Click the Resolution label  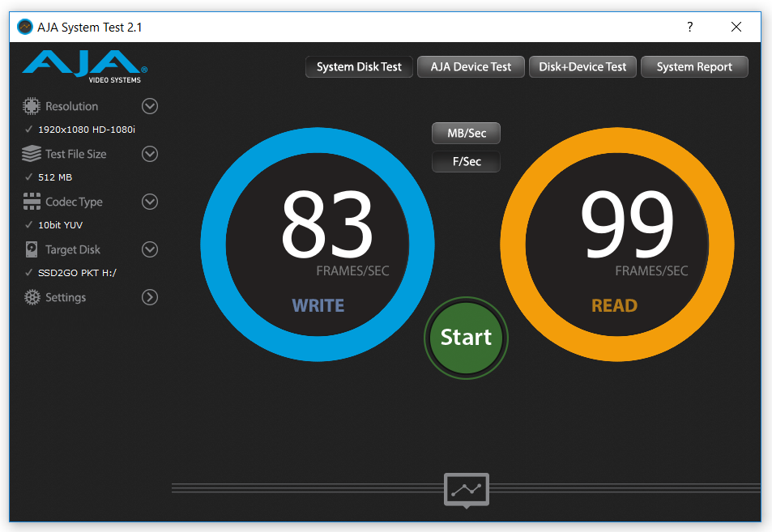pos(72,106)
